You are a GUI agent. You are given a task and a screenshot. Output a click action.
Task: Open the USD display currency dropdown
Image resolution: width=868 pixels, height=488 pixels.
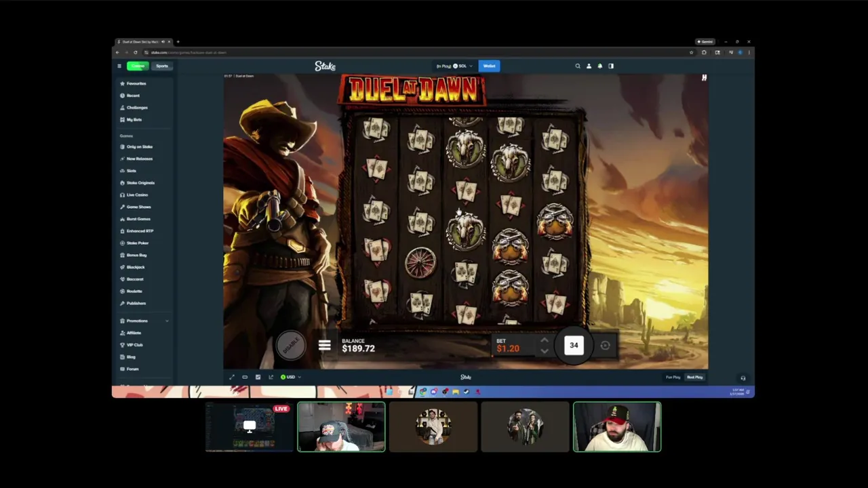(291, 378)
